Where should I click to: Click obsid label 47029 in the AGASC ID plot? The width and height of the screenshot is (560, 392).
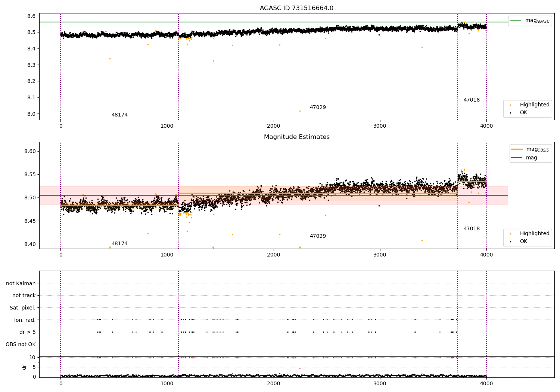coord(318,107)
